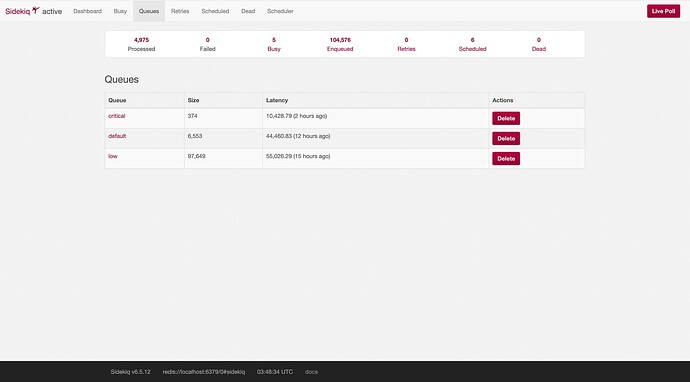Open the 104,576 Enqueued stat

[x=340, y=44]
